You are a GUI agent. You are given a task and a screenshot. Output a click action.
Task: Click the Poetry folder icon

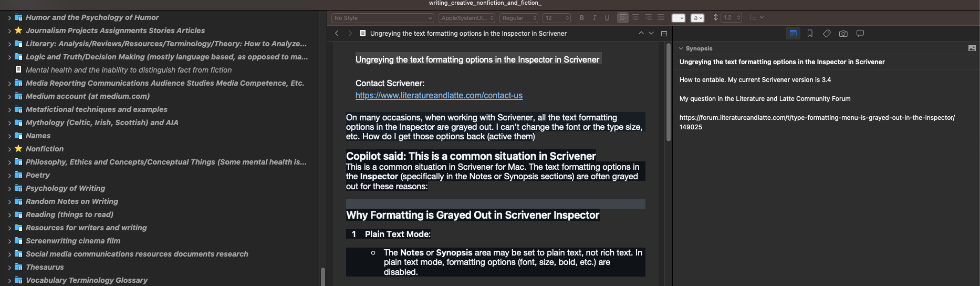click(18, 175)
